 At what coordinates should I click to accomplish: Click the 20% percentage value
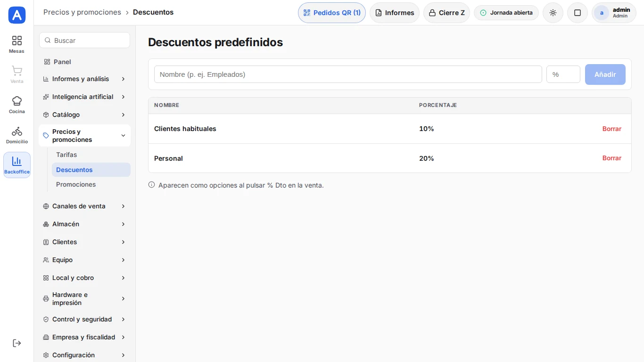click(427, 158)
